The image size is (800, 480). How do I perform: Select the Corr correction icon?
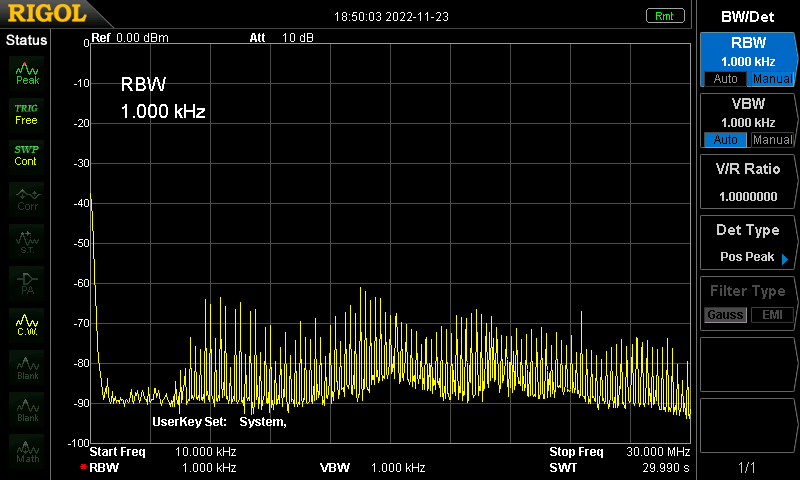pyautogui.click(x=27, y=199)
